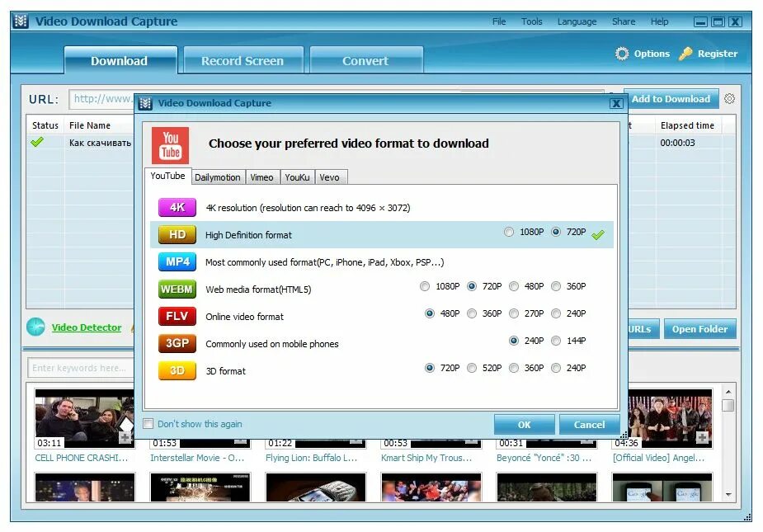The image size is (763, 532).
Task: Confirm format choice with OK button
Action: (x=524, y=425)
